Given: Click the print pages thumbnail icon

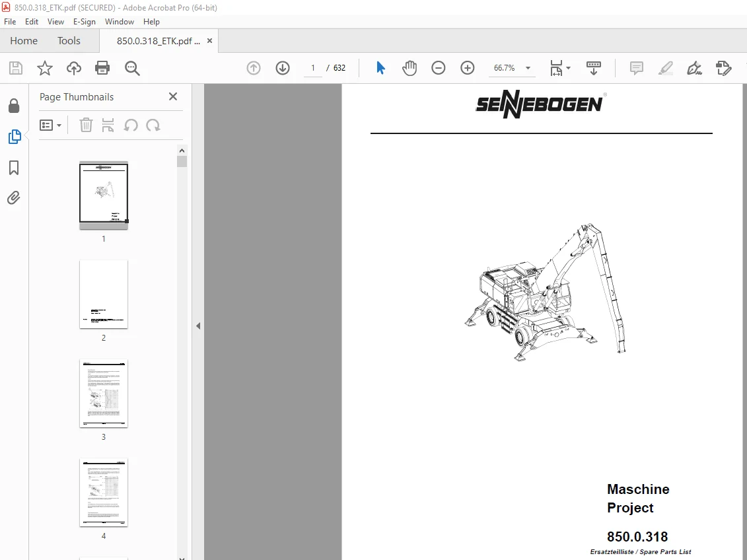Looking at the screenshot, I should (x=108, y=125).
